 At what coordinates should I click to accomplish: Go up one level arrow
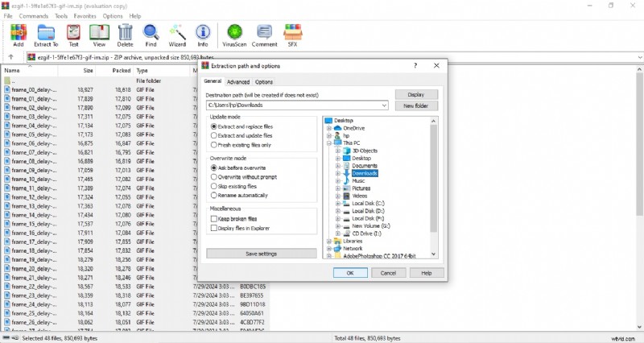click(x=11, y=57)
